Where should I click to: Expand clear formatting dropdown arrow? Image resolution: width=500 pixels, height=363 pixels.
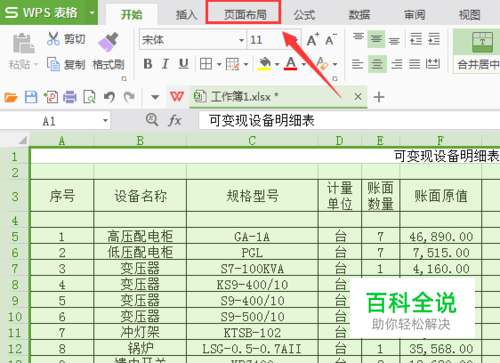point(335,64)
